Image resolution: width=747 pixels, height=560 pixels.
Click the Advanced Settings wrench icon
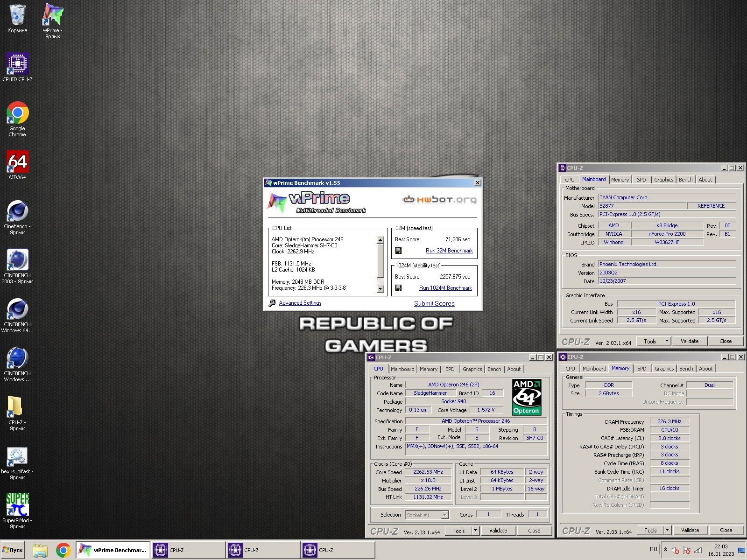pos(272,303)
